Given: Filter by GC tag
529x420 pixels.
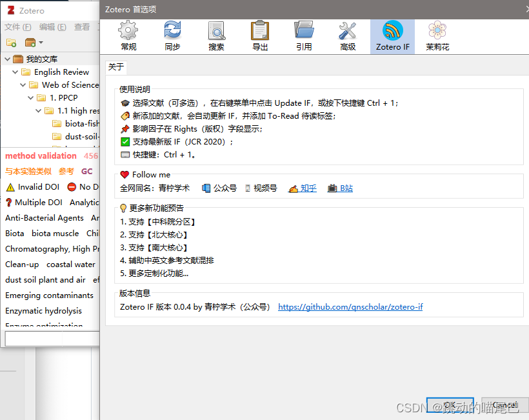Looking at the screenshot, I should click(x=86, y=172).
